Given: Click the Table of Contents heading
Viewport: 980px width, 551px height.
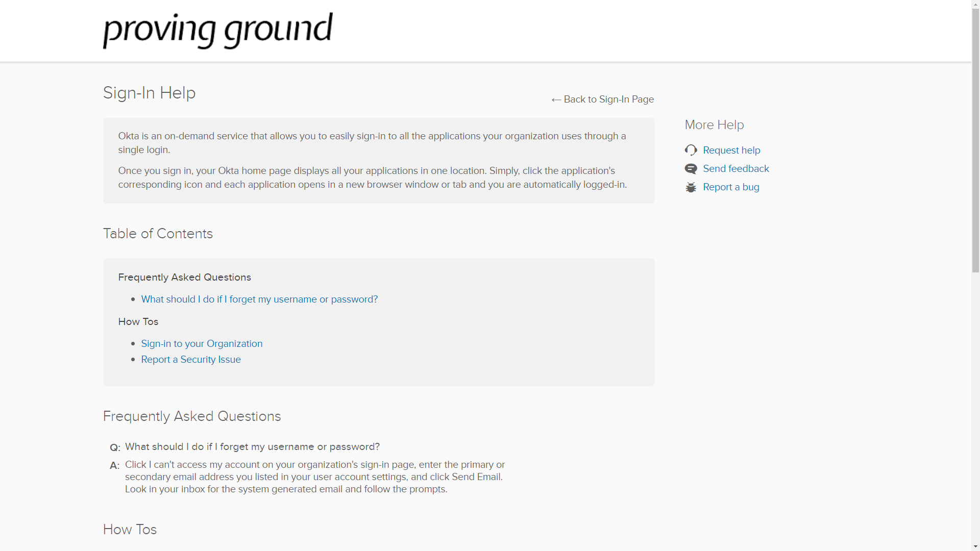Looking at the screenshot, I should coord(158,234).
